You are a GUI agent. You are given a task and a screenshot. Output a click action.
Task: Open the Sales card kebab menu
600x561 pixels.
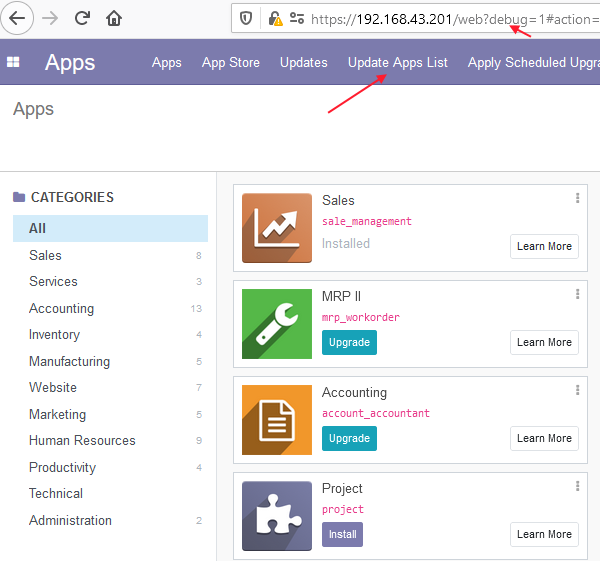[x=577, y=198]
